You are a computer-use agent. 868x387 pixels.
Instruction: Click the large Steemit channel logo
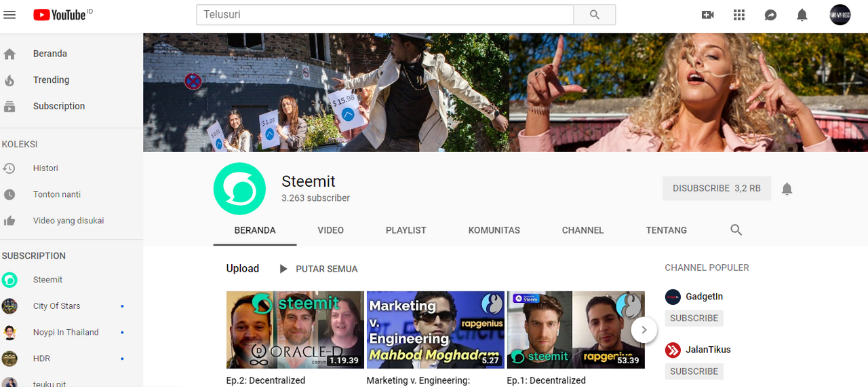point(239,189)
